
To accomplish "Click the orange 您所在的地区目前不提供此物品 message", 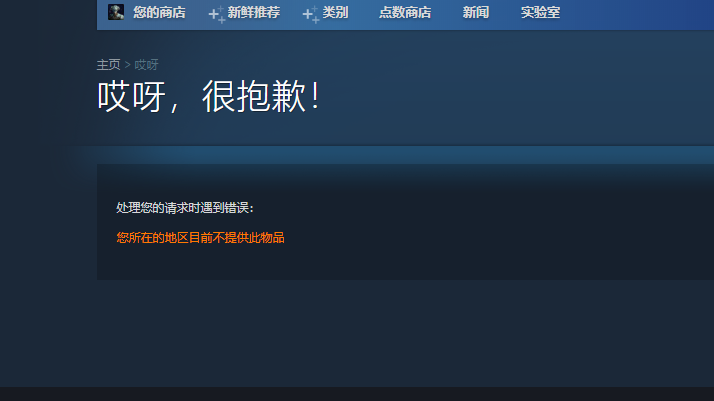I will [200, 238].
